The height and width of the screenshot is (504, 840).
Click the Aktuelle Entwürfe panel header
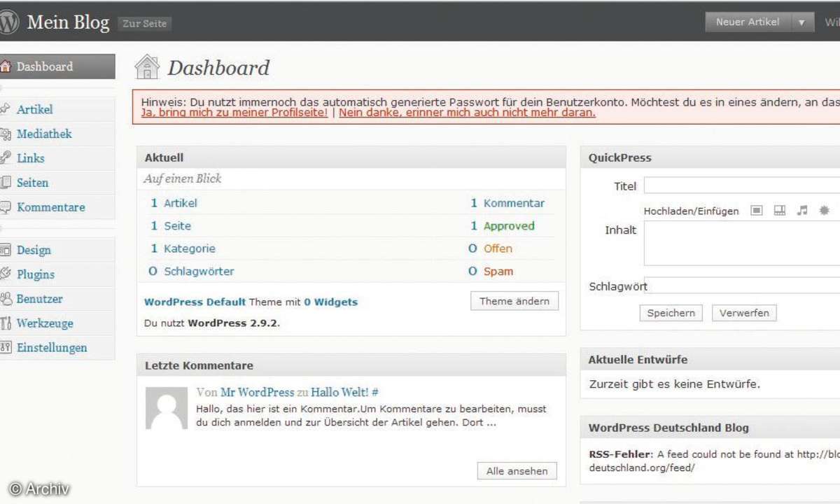[x=710, y=360]
